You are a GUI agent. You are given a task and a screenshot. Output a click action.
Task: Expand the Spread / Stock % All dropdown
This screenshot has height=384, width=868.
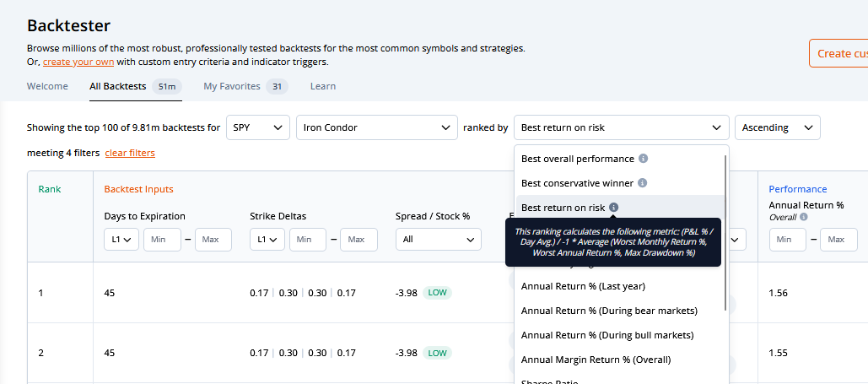(x=438, y=240)
